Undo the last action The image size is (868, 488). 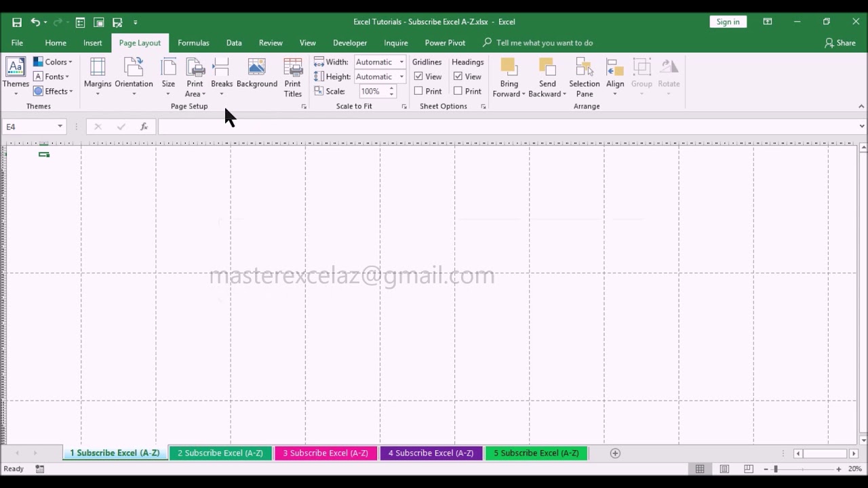[35, 22]
